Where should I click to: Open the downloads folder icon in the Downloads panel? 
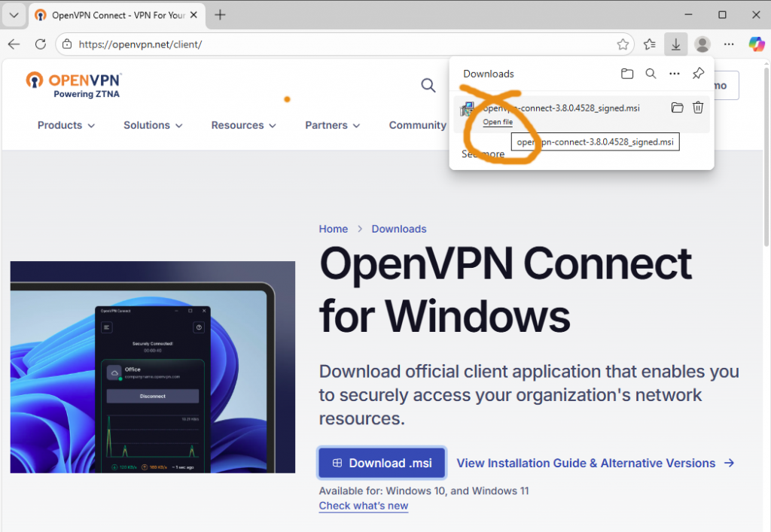627,74
